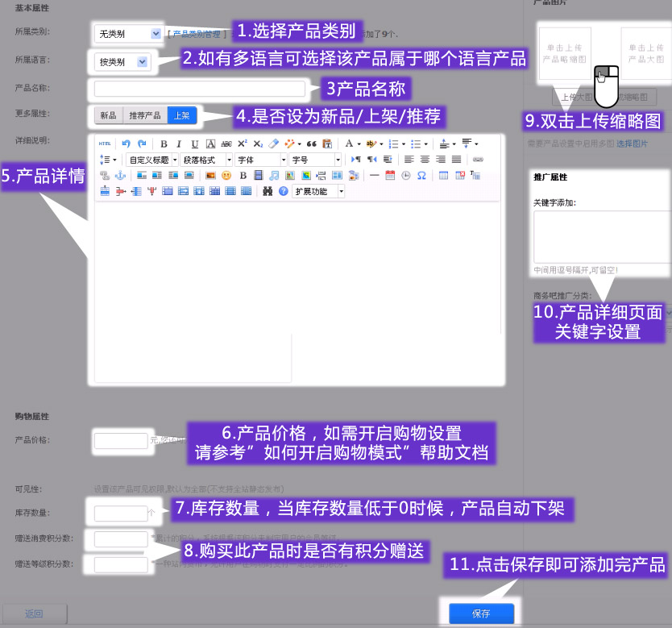Open the 字体 font dropdown

pyautogui.click(x=260, y=160)
